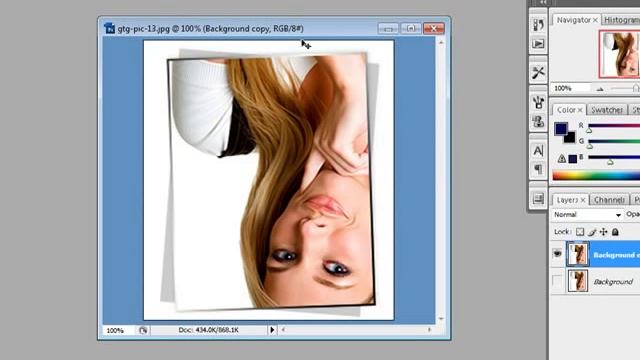Screen dimensions: 640x360
Task: Open the Layer Comps panel icon
Action: click(x=538, y=199)
